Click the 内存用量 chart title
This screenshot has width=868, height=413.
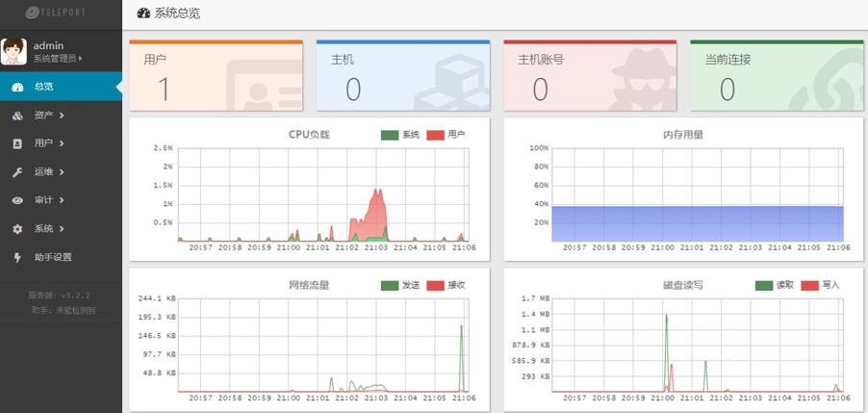coord(683,135)
